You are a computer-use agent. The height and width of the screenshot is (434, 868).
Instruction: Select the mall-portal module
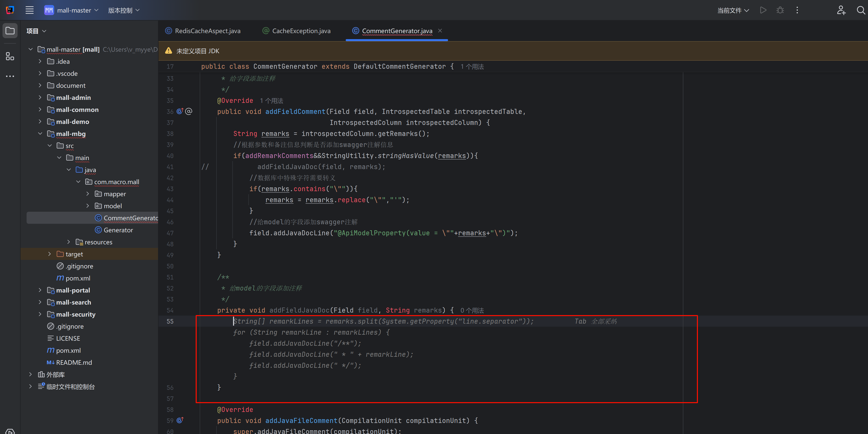[73, 290]
